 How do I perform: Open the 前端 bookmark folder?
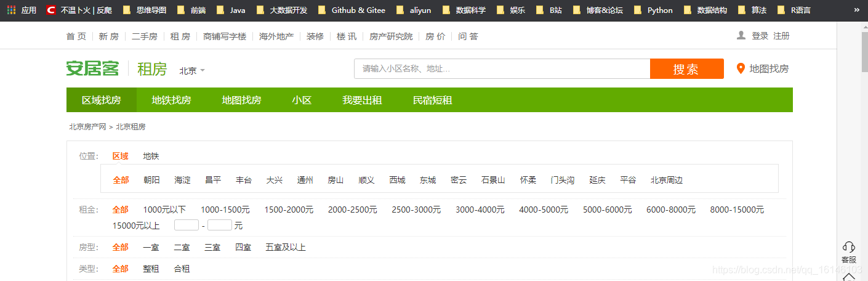(191, 10)
